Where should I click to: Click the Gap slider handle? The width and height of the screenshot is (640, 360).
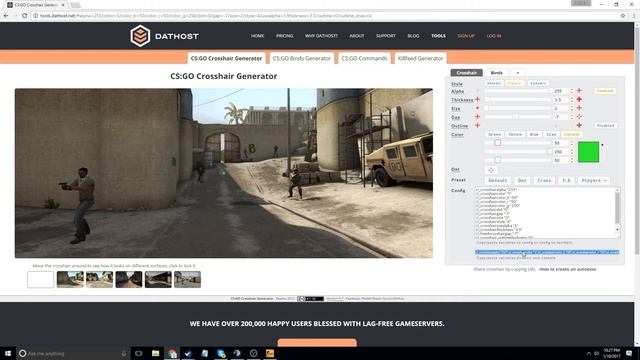point(516,117)
